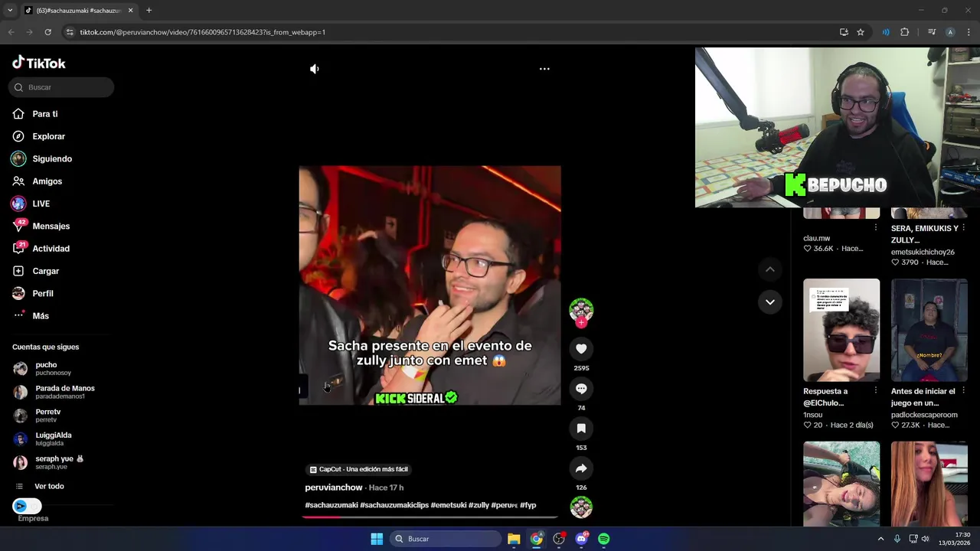980x551 pixels.
Task: Expand the Más menu
Action: pos(40,316)
